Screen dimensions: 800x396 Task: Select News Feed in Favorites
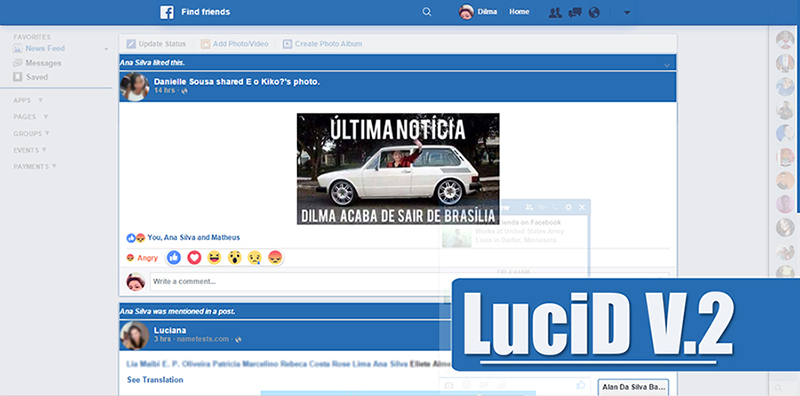(39, 48)
